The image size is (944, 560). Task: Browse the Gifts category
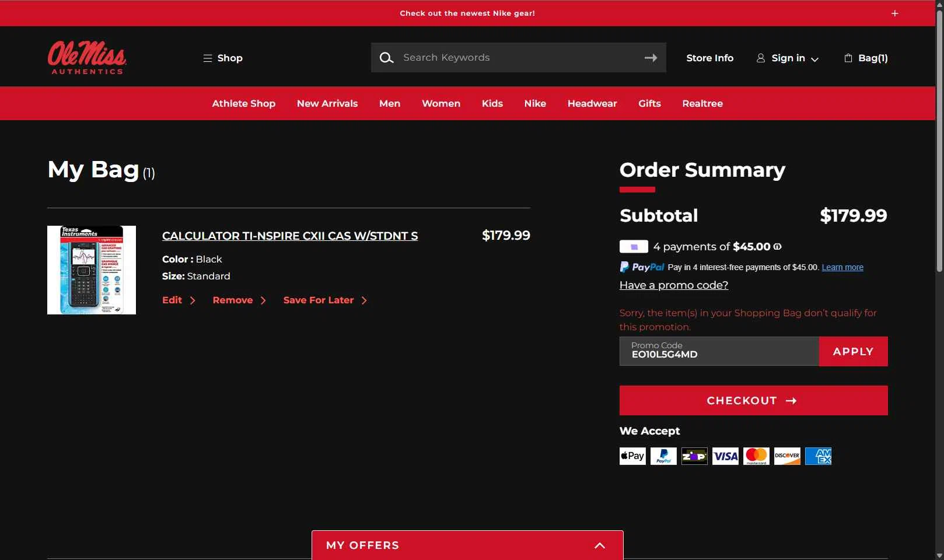[649, 103]
